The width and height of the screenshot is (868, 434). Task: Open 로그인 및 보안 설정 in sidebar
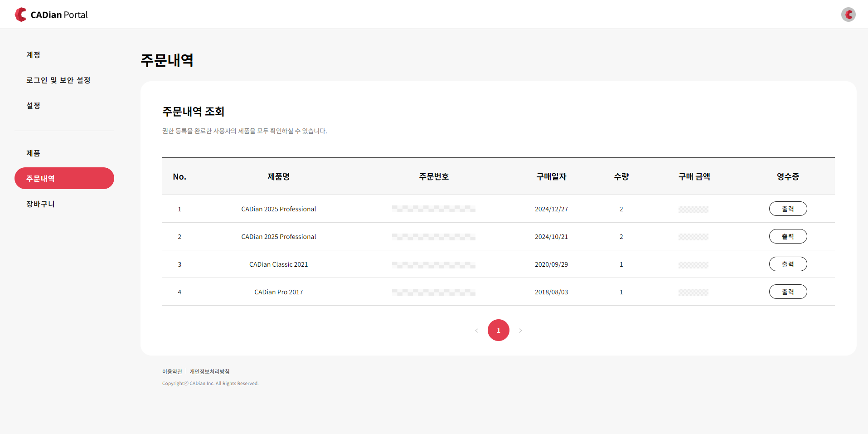tap(58, 80)
